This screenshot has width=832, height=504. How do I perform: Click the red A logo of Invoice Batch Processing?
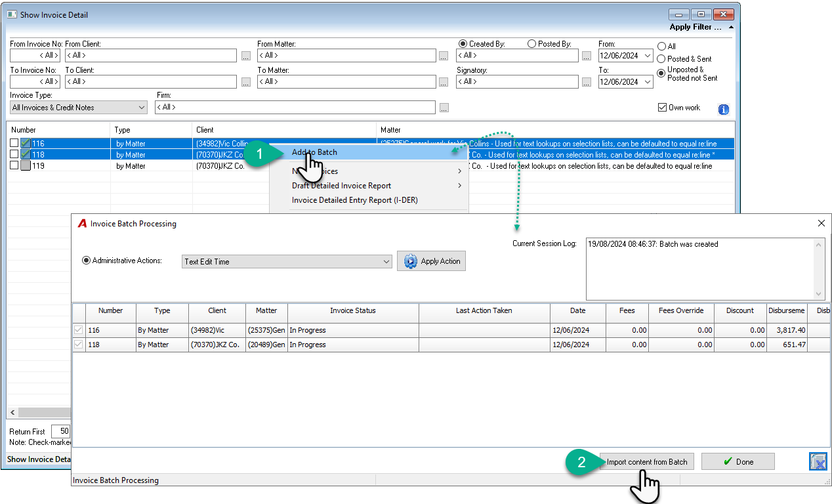pyautogui.click(x=82, y=223)
